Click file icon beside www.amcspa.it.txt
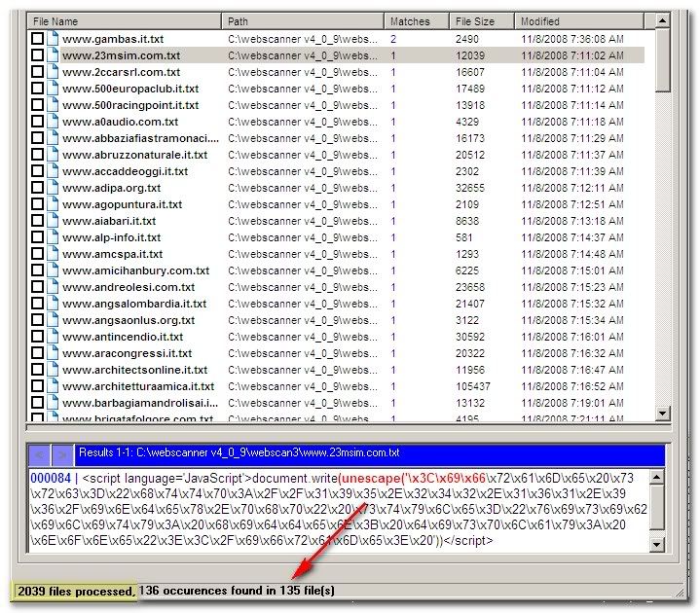Image resolution: width=700 pixels, height=613 pixels. point(54,254)
